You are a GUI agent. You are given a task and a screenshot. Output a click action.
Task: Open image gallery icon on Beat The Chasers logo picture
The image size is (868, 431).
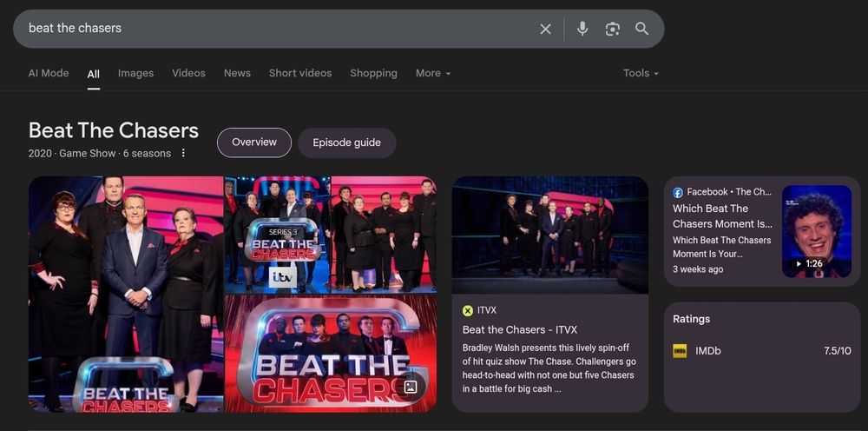click(411, 387)
